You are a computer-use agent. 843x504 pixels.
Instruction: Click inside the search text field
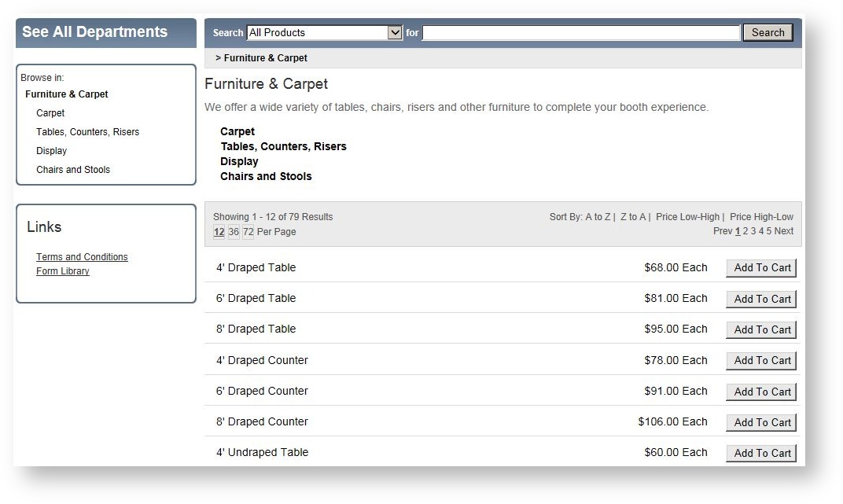coord(580,32)
